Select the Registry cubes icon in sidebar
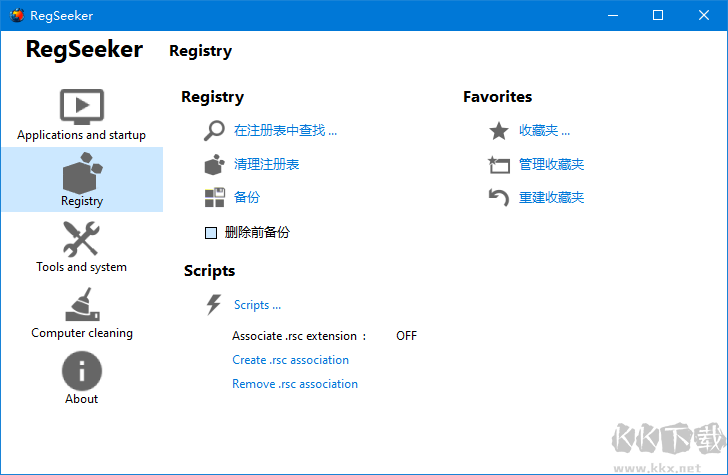 pos(82,173)
